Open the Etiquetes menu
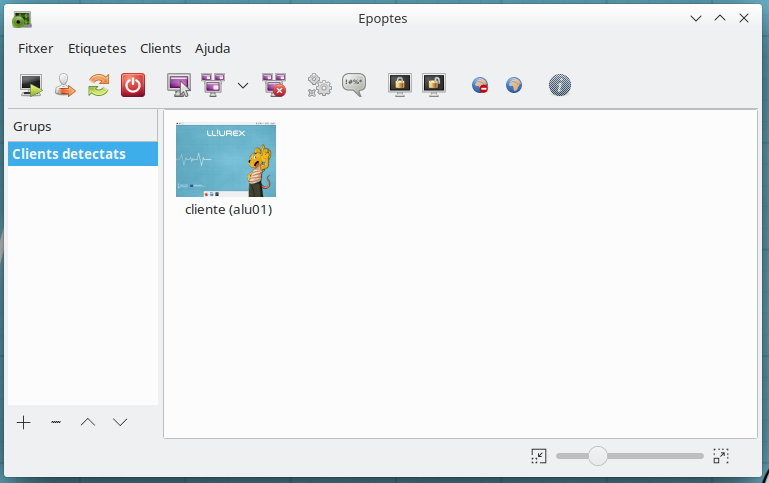 pyautogui.click(x=97, y=48)
